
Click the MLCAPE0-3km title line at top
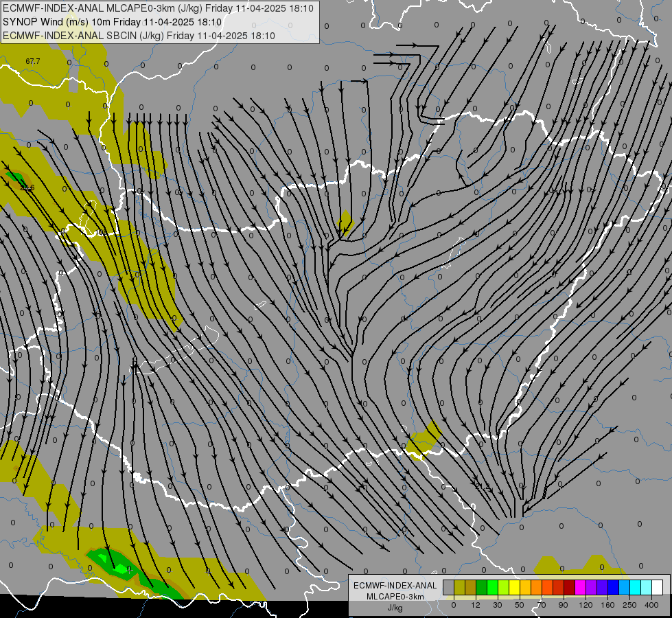158,8
